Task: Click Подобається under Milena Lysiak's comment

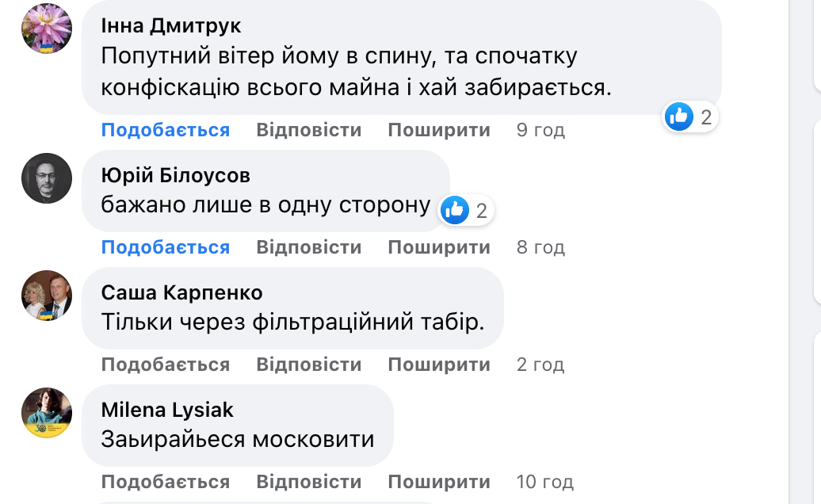Action: [166, 481]
